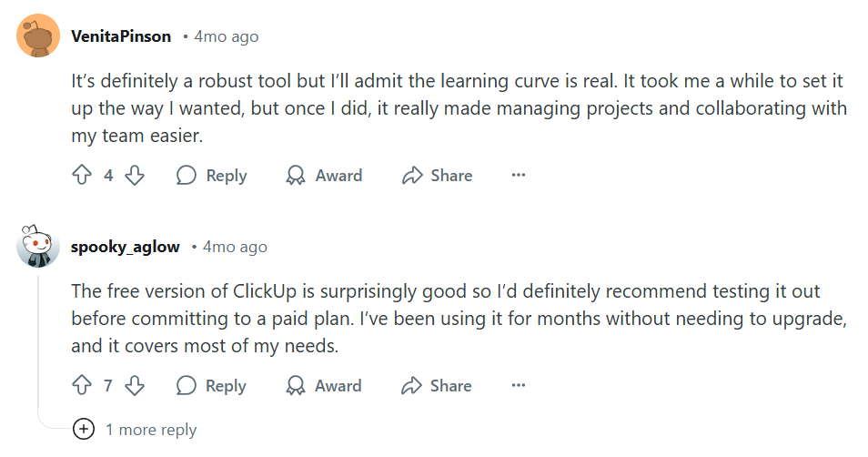Upvote VenitaPinson's comment
The width and height of the screenshot is (868, 457).
pyautogui.click(x=82, y=176)
